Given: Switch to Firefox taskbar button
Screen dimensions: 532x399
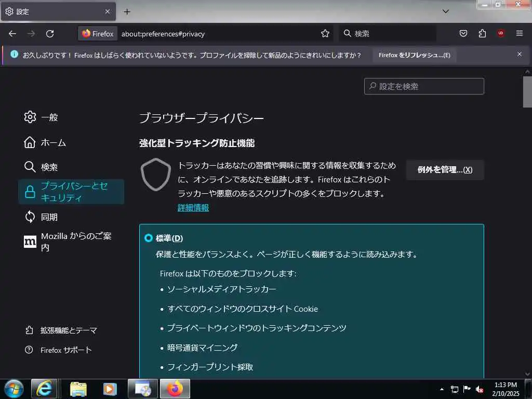Looking at the screenshot, I should [x=175, y=389].
